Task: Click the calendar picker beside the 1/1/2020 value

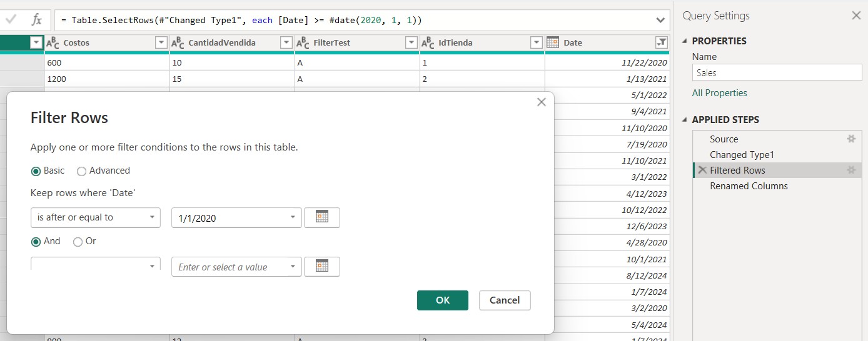Action: [322, 217]
